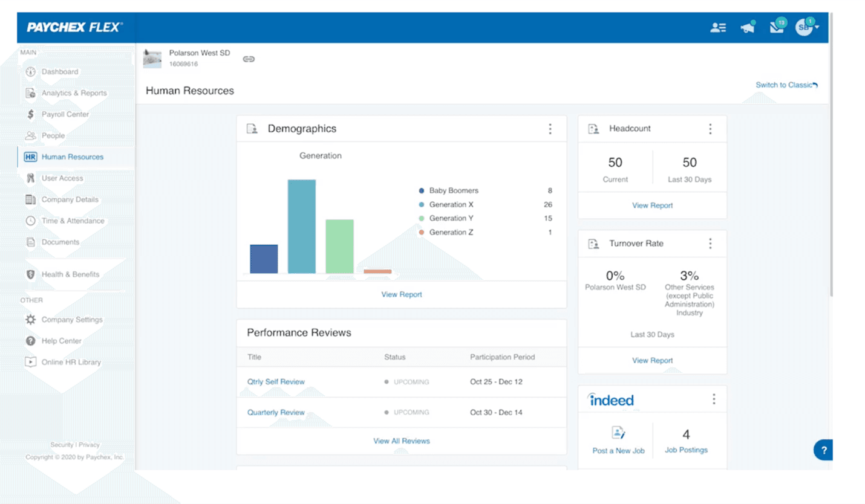Open messages envelope with 13 badge
The width and height of the screenshot is (865, 504).
tap(777, 26)
